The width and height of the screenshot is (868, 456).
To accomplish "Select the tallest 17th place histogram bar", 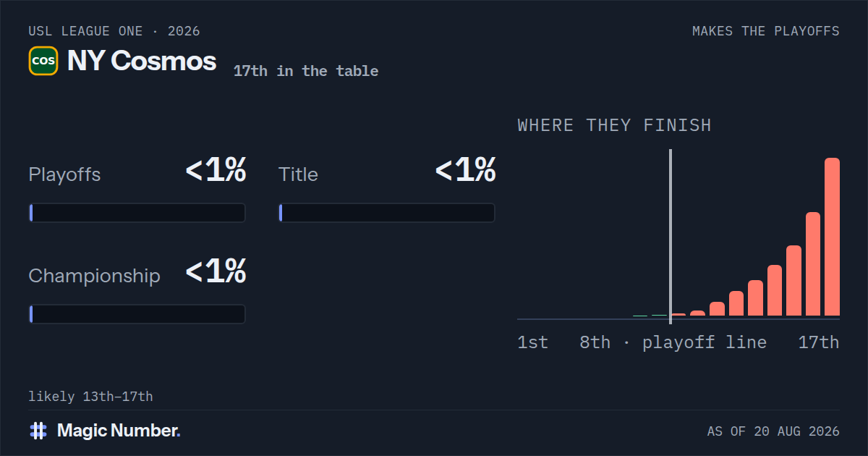I will coord(832,237).
